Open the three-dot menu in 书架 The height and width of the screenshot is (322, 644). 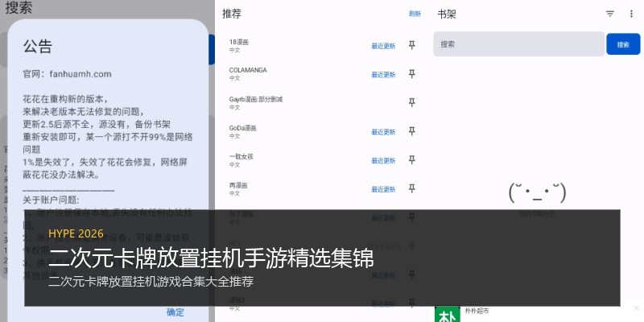tap(631, 14)
